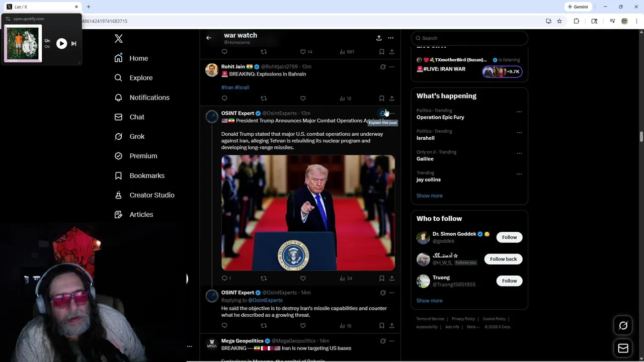Follow back the @H_W_S_ account
The width and height of the screenshot is (644, 362).
click(503, 259)
